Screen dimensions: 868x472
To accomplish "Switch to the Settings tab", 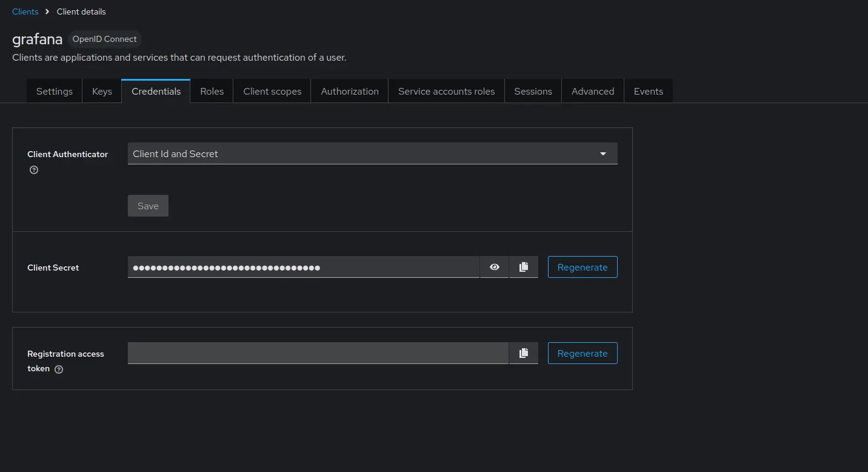I will coord(55,92).
